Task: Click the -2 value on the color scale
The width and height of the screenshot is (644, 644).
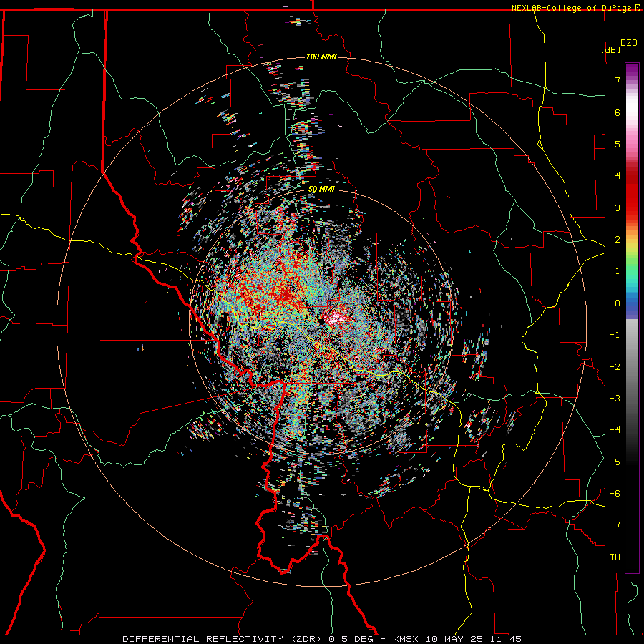Action: 615,366
